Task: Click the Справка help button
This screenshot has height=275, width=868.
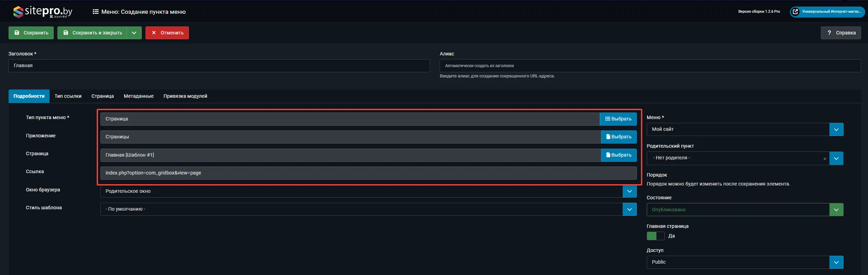Action: tap(840, 33)
